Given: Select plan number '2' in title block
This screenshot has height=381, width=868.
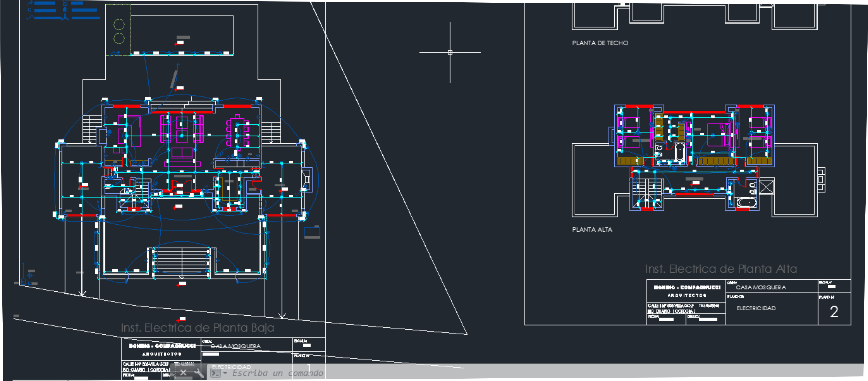Looking at the screenshot, I should click(x=834, y=311).
